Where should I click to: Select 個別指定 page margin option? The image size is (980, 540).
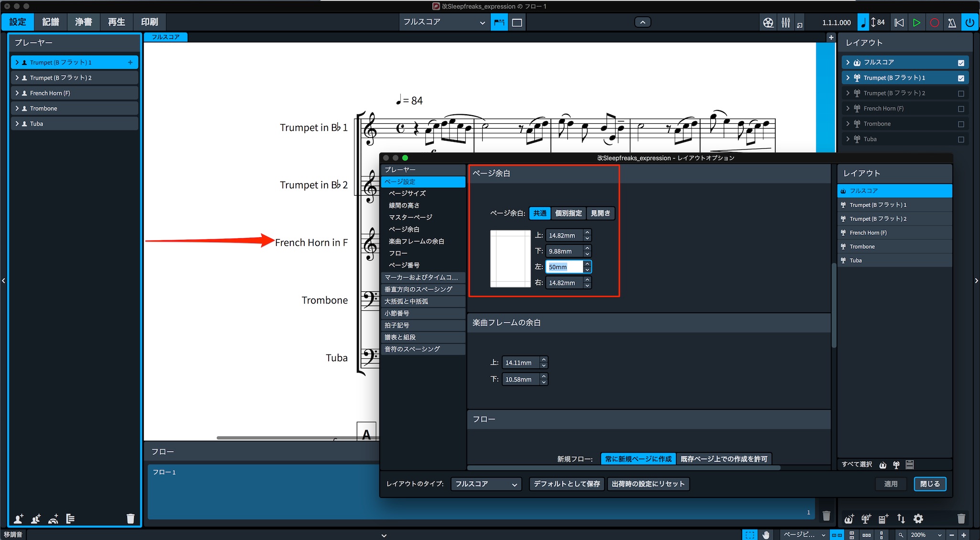pos(568,213)
